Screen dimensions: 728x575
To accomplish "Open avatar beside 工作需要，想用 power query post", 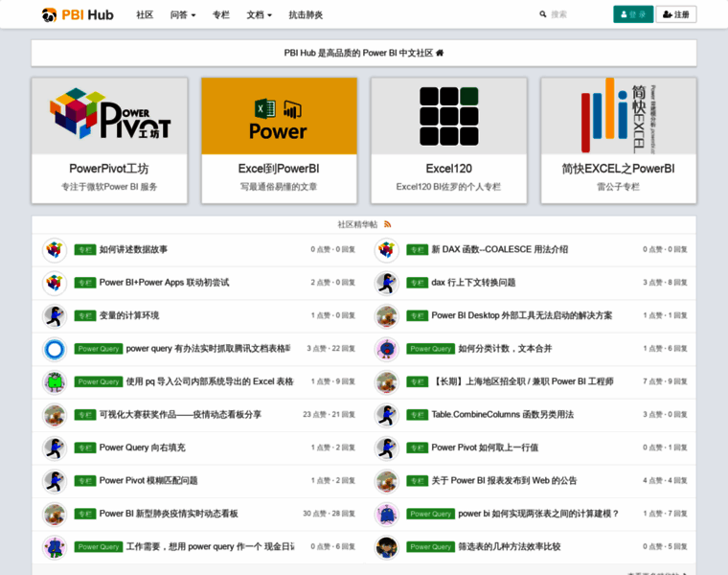I will tap(55, 546).
